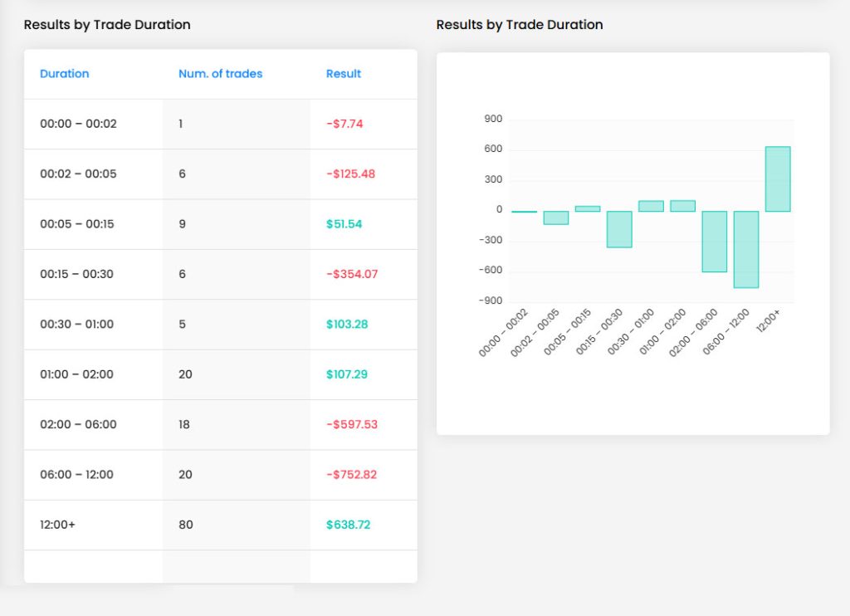Click the 00:05 – 00:15 chart bar

tap(588, 208)
